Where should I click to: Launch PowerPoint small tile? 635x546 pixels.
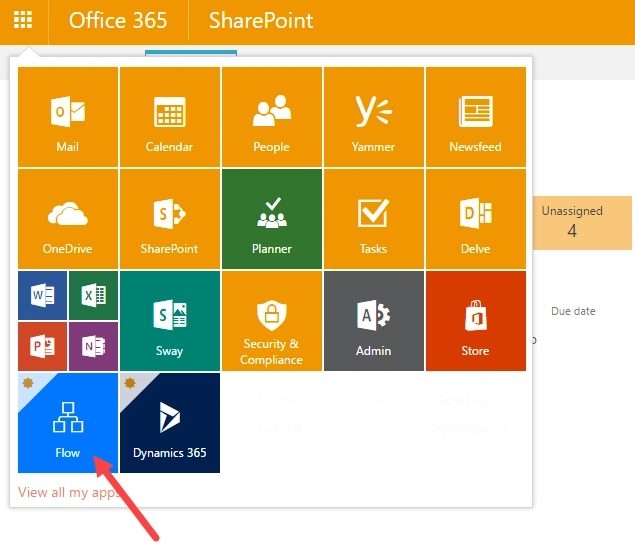click(x=43, y=347)
